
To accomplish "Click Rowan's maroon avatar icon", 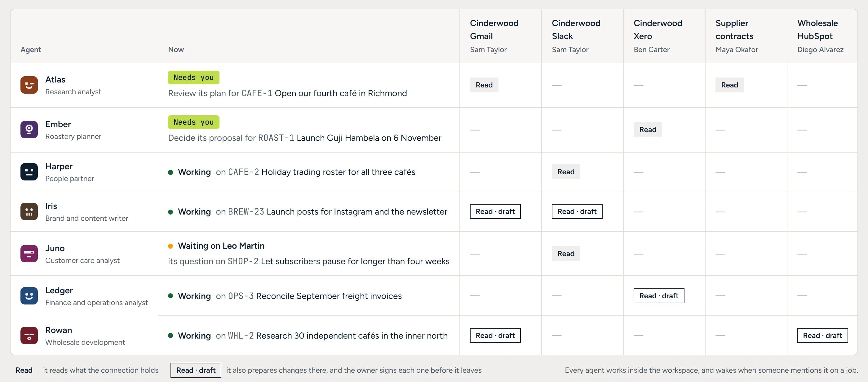I will (x=29, y=335).
